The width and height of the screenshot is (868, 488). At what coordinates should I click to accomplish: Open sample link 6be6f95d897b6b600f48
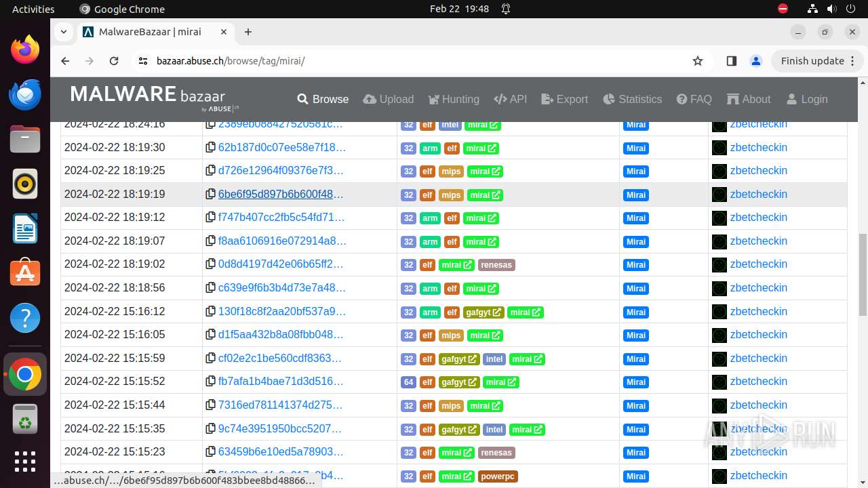tap(281, 195)
